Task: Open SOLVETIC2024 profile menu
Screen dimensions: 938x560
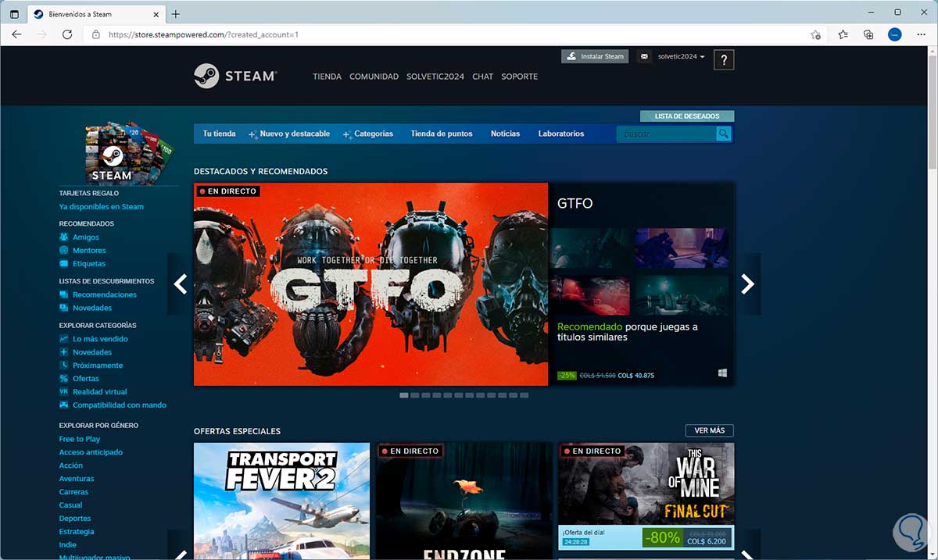Action: click(435, 77)
